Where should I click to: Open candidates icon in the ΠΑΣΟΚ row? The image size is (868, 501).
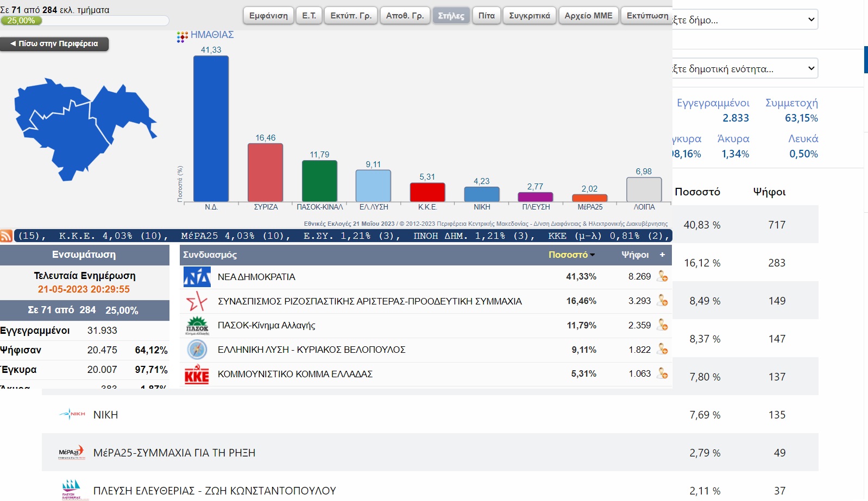pos(662,325)
